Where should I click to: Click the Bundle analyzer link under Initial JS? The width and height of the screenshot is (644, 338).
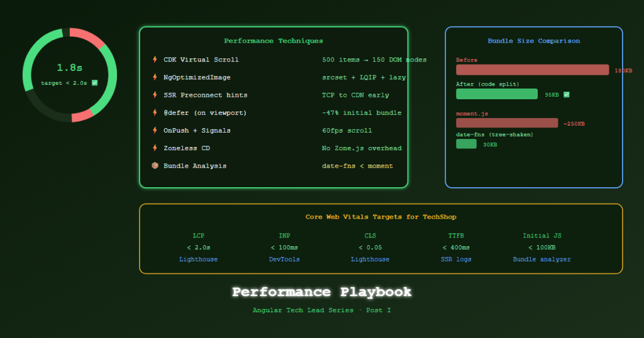tap(541, 259)
